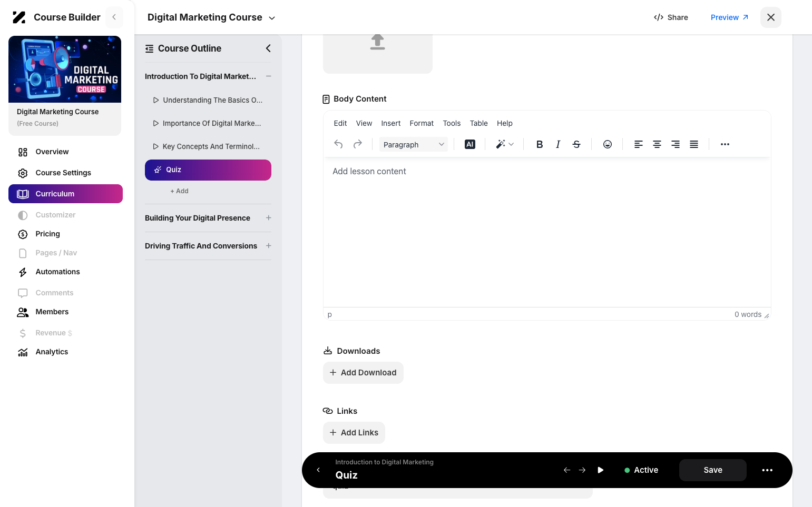Justify text alignment
The width and height of the screenshot is (812, 507).
694,144
